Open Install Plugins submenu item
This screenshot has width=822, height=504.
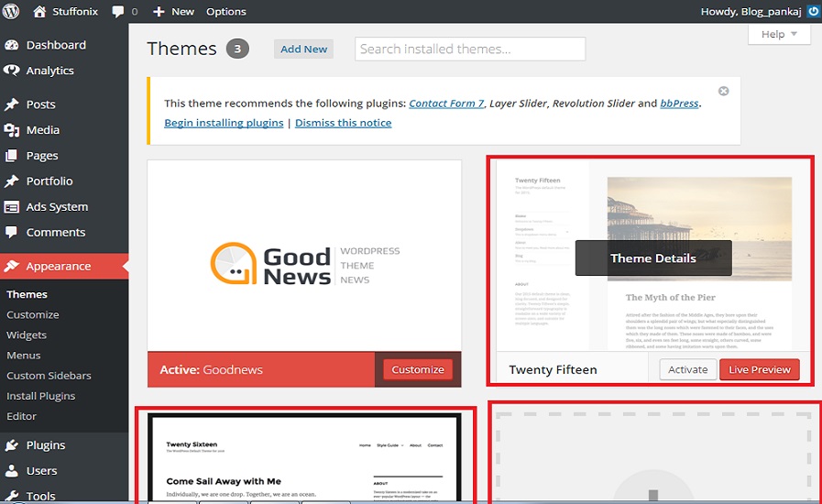coord(41,396)
